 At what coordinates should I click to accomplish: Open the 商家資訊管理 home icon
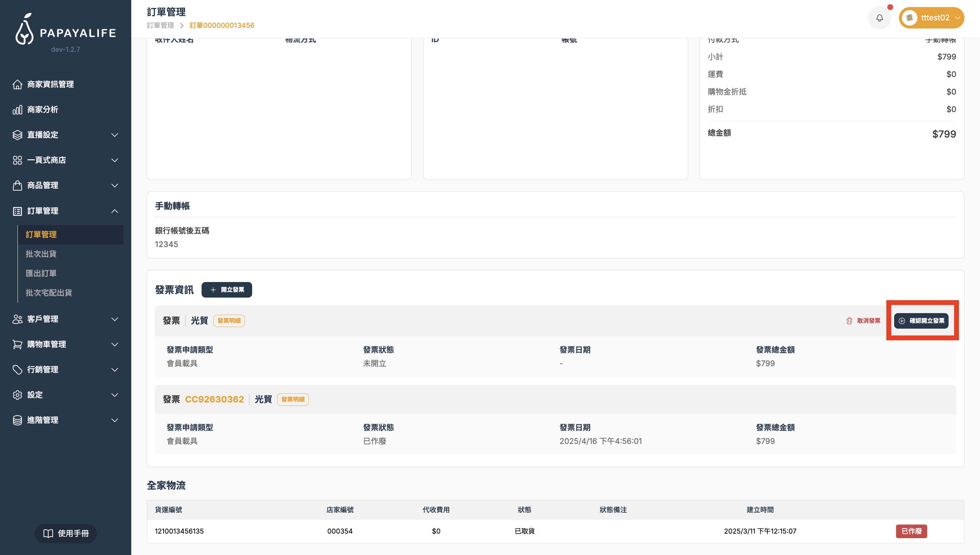(17, 84)
